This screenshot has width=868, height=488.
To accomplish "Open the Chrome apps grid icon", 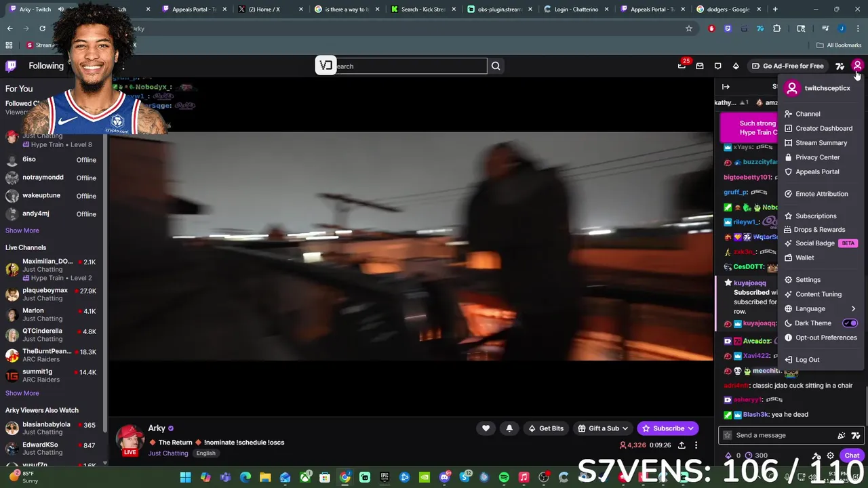I will pos(9,45).
